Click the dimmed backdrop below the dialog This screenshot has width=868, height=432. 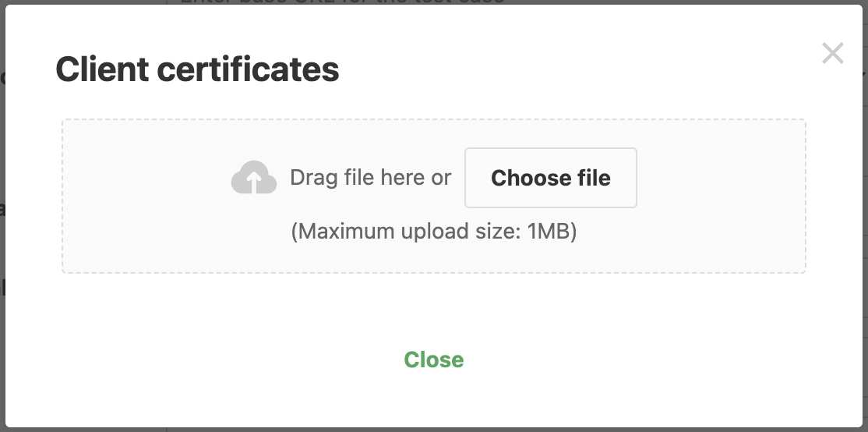[x=433, y=430]
